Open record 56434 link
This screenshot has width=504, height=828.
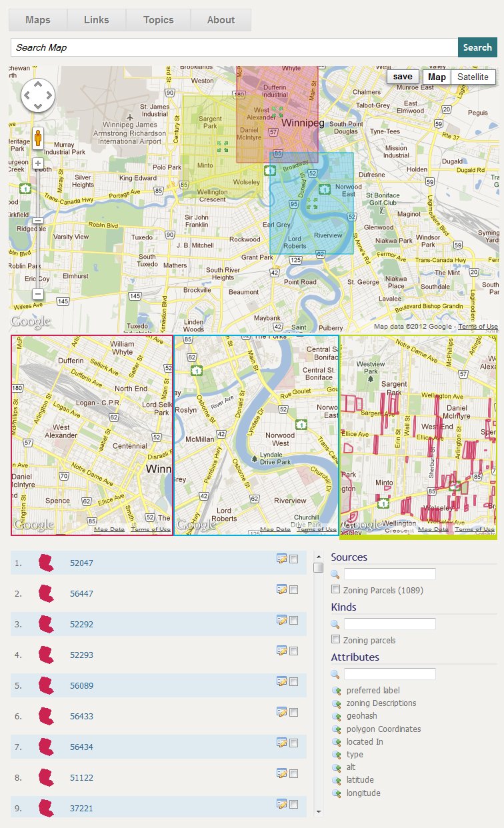81,747
